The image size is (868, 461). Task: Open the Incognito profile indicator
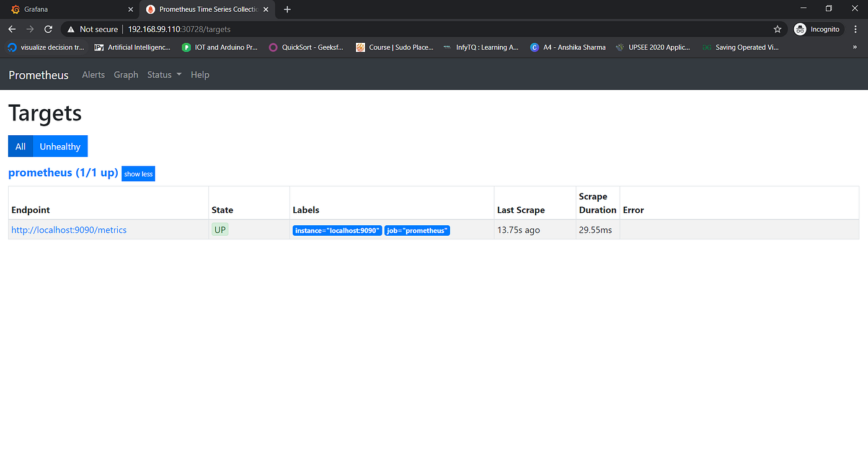point(819,29)
